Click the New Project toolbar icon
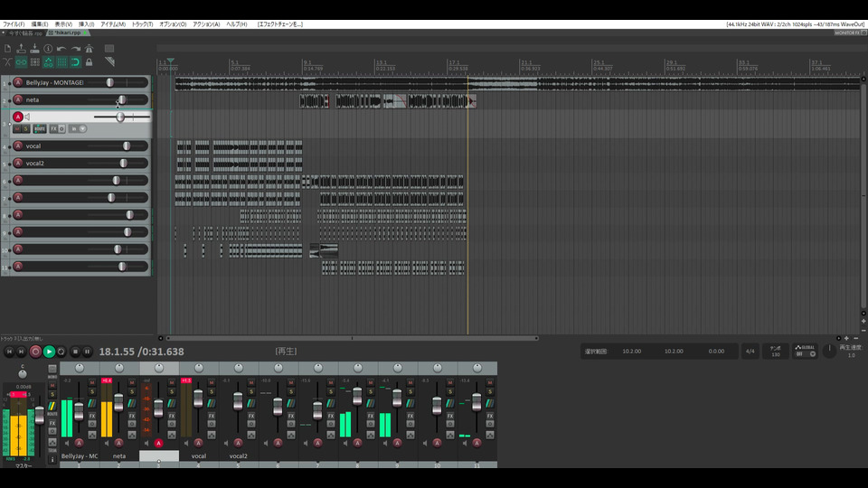The height and width of the screenshot is (488, 868). pyautogui.click(x=7, y=49)
